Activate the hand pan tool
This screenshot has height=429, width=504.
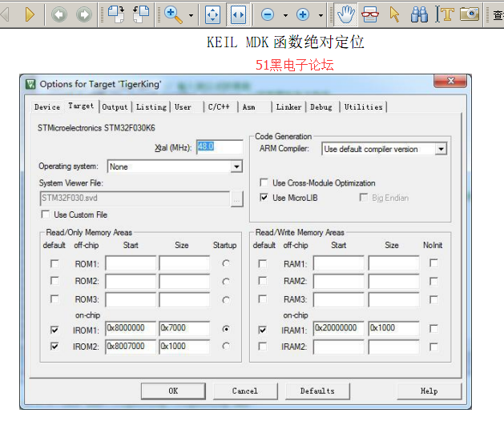click(346, 14)
